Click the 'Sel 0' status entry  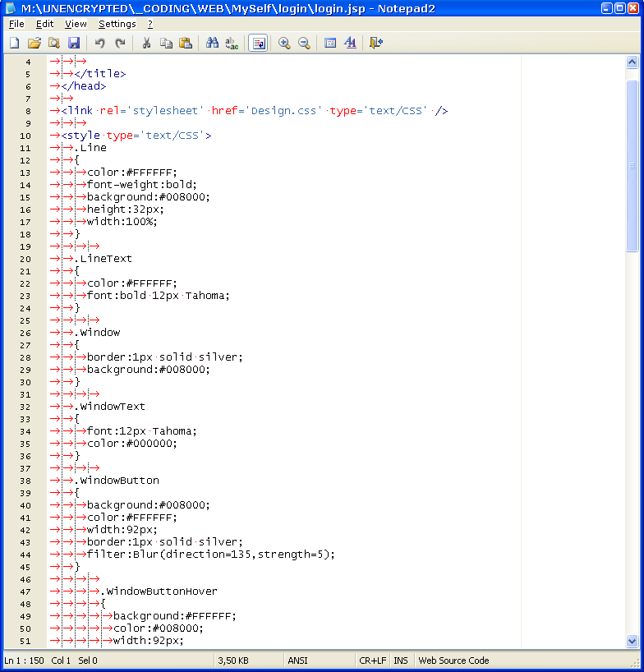tap(88, 660)
